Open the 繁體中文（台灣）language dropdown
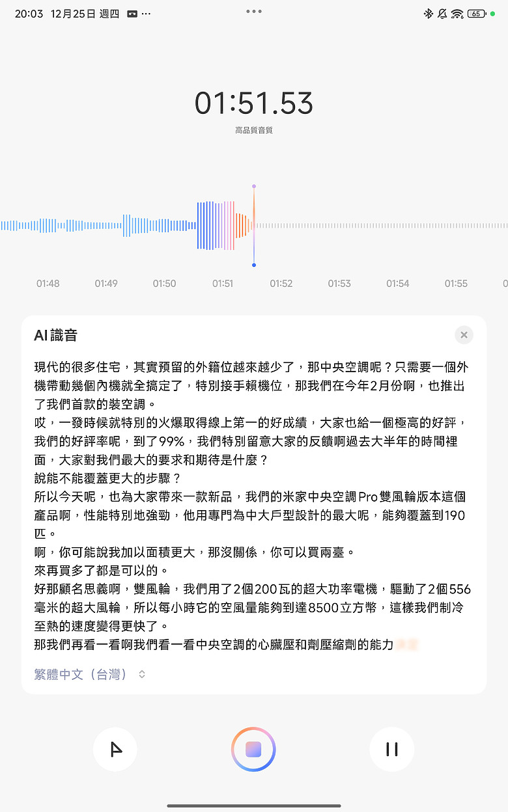The height and width of the screenshot is (812, 508). [x=90, y=674]
